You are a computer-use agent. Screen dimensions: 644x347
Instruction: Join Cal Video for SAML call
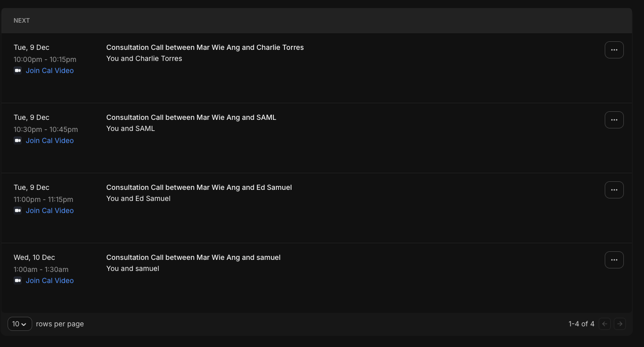tap(49, 141)
